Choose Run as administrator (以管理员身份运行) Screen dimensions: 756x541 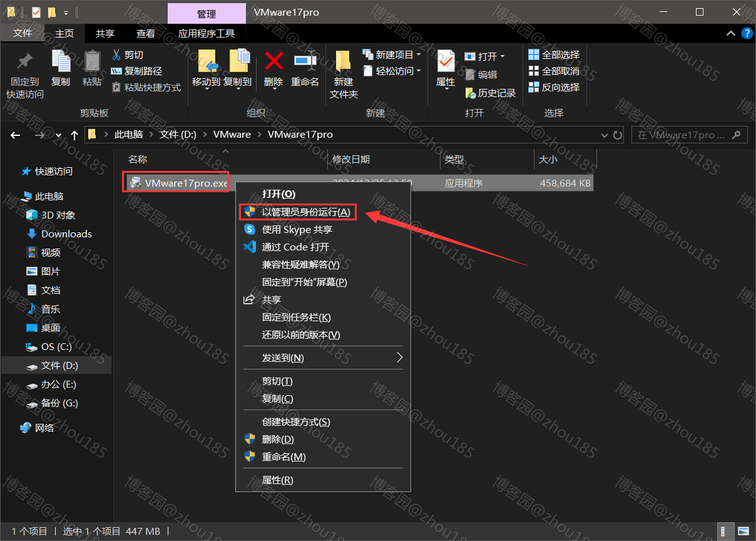pos(323,212)
